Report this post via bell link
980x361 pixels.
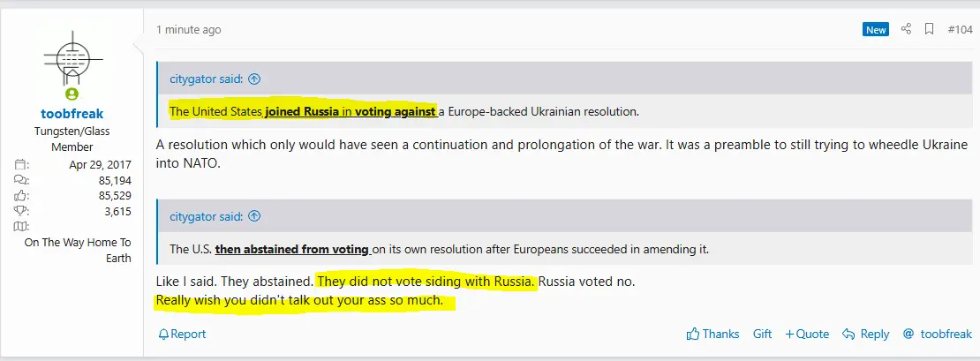coord(182,334)
